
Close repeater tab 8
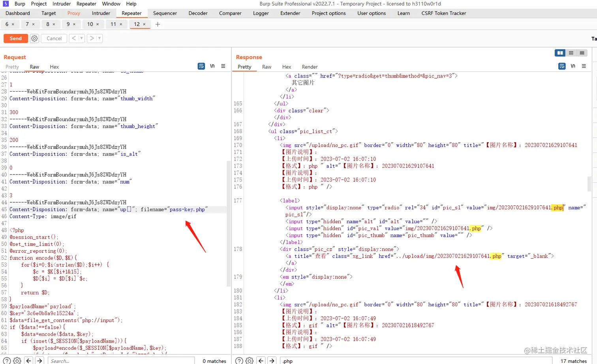[x=54, y=24]
